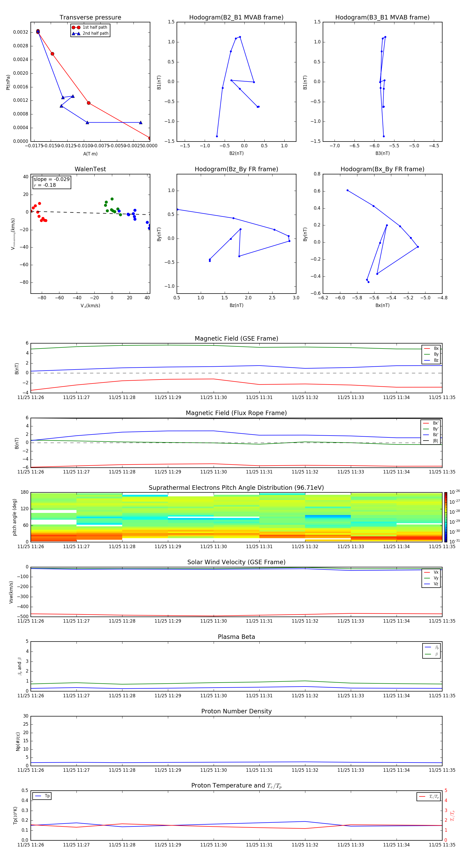Viewport: 473px width, 868px height.
Task: Click the red Te/Tp right-axis label
Action: pyautogui.click(x=453, y=815)
